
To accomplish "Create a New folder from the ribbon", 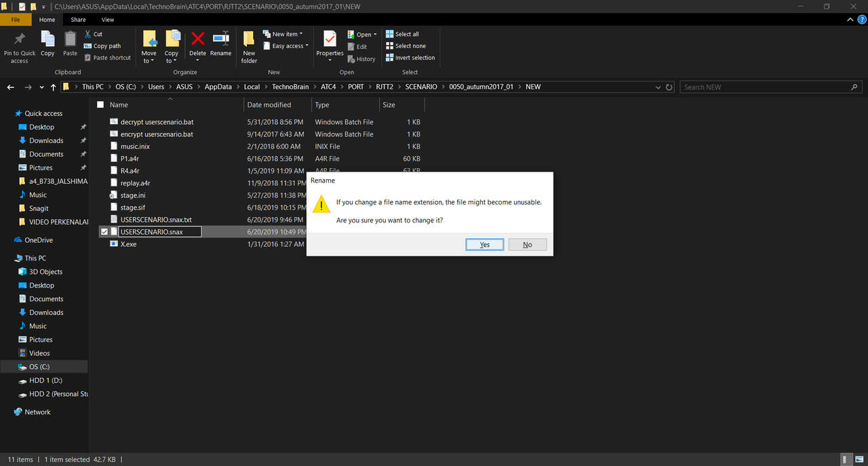I will 249,47.
